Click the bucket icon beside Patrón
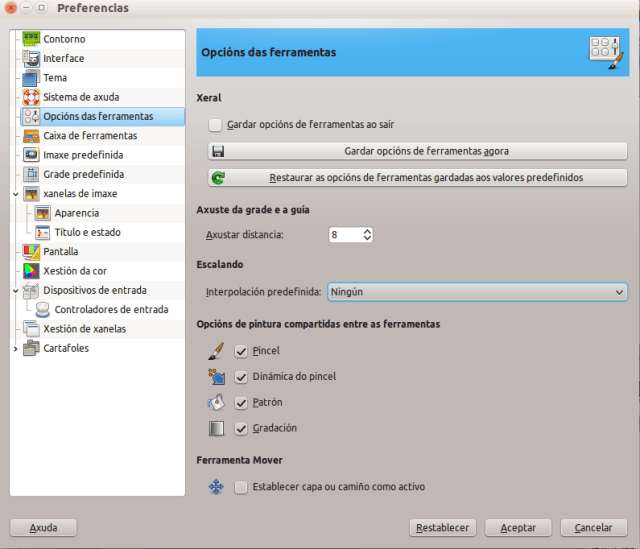The height and width of the screenshot is (549, 640). [x=216, y=402]
